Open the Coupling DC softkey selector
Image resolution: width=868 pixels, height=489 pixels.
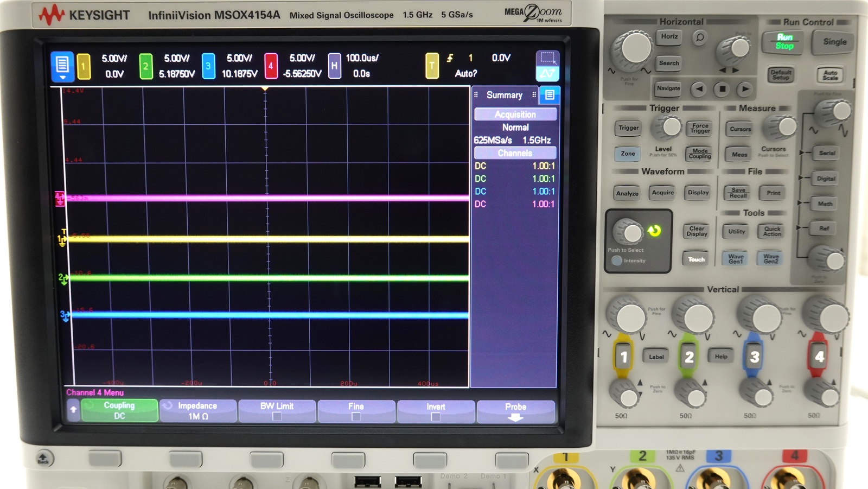click(x=119, y=411)
